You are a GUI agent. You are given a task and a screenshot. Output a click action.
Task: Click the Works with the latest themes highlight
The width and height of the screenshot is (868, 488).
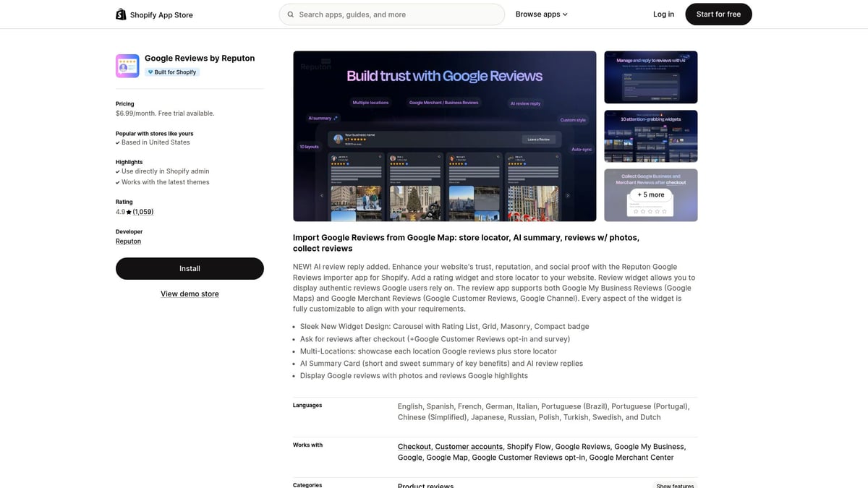coord(165,182)
